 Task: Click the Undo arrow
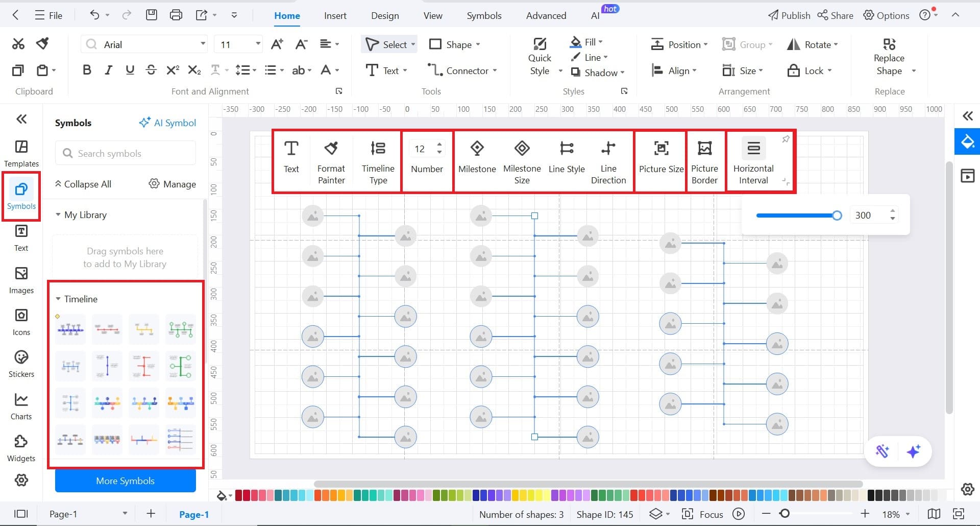click(x=94, y=15)
